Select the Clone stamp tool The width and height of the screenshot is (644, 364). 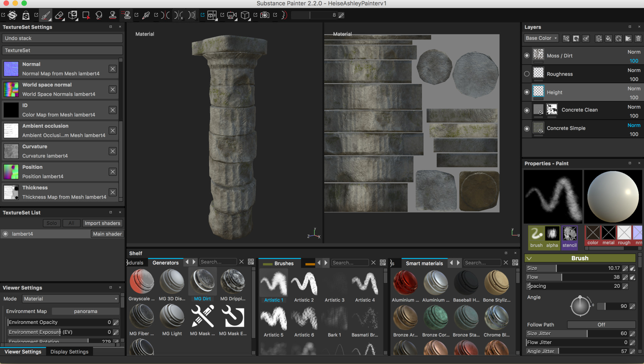(112, 15)
